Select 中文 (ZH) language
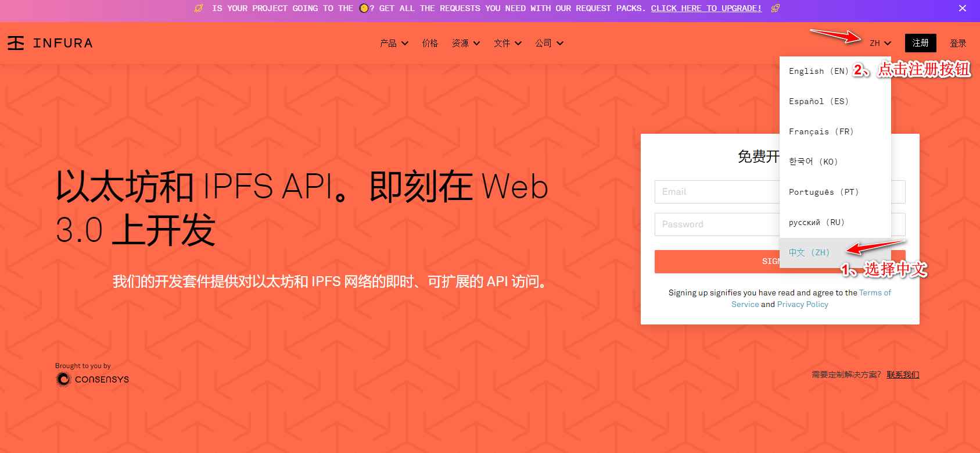 click(x=835, y=252)
